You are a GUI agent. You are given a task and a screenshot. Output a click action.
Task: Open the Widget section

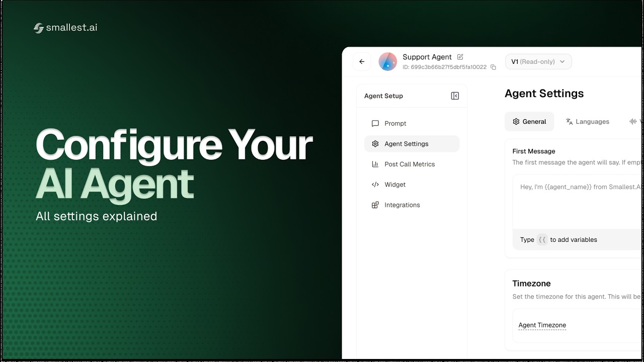point(412,185)
